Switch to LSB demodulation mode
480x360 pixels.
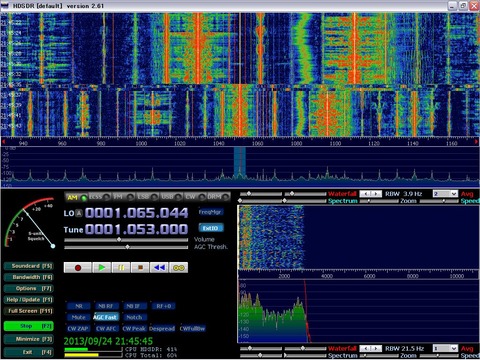147,197
